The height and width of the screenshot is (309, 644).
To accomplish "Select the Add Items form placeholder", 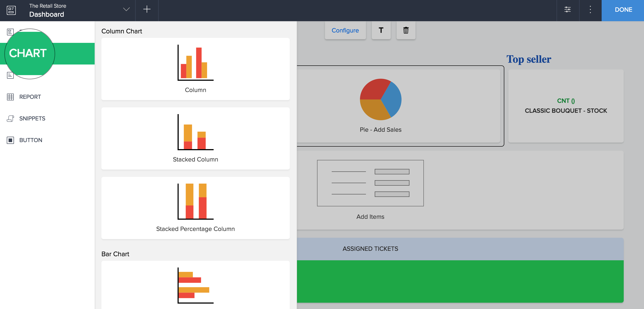I will click(x=370, y=183).
